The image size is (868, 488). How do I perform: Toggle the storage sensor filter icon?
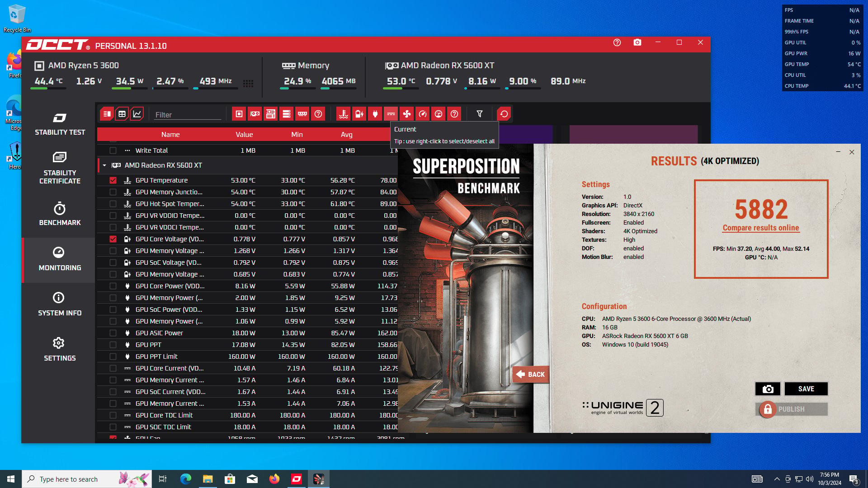pyautogui.click(x=287, y=114)
